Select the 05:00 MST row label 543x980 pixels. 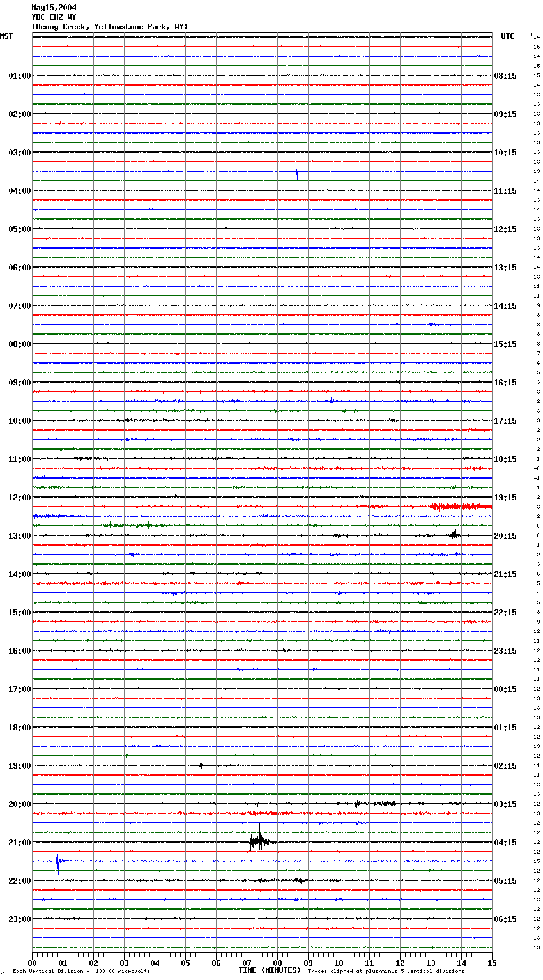click(19, 229)
